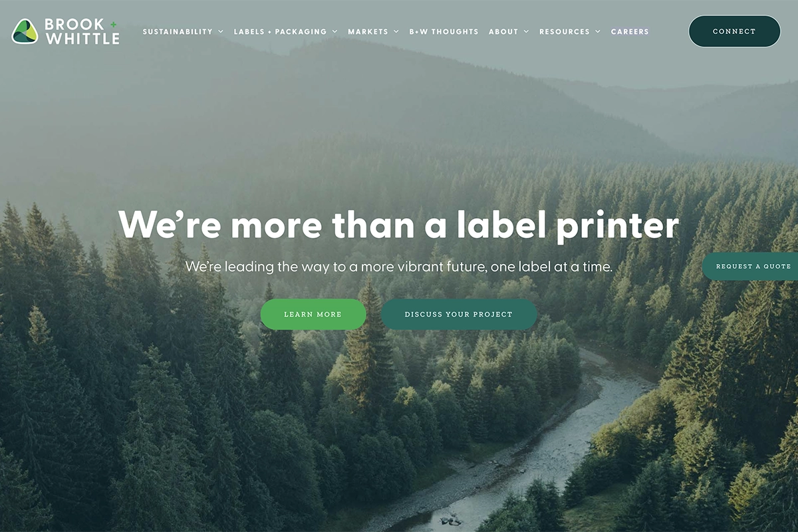Open the Labels + Packaging menu
This screenshot has width=798, height=532.
tap(280, 31)
